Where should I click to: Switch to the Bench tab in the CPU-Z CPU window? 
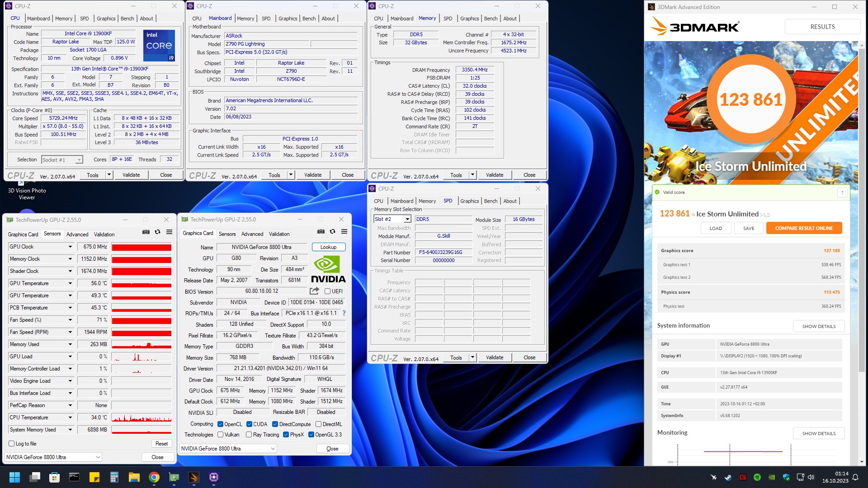[127, 19]
